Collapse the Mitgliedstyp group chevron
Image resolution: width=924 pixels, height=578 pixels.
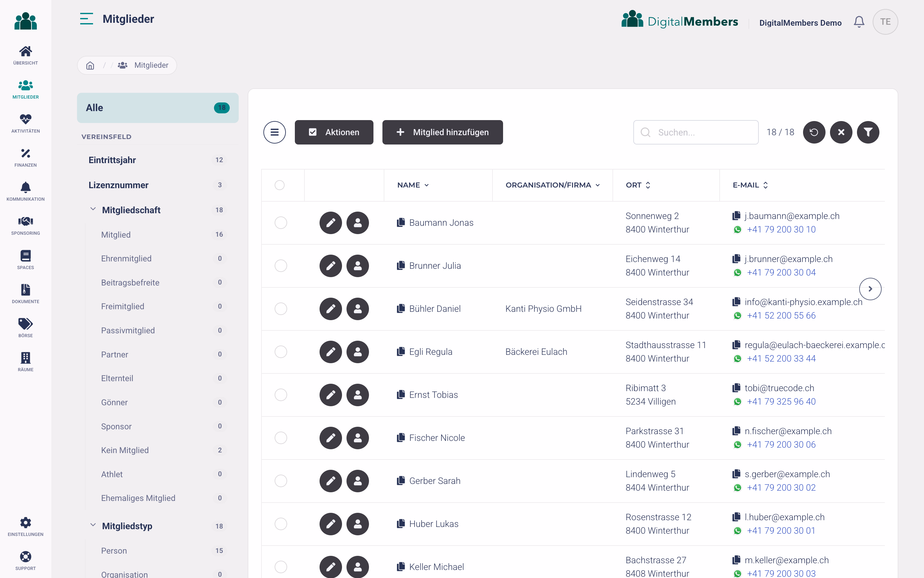click(93, 525)
